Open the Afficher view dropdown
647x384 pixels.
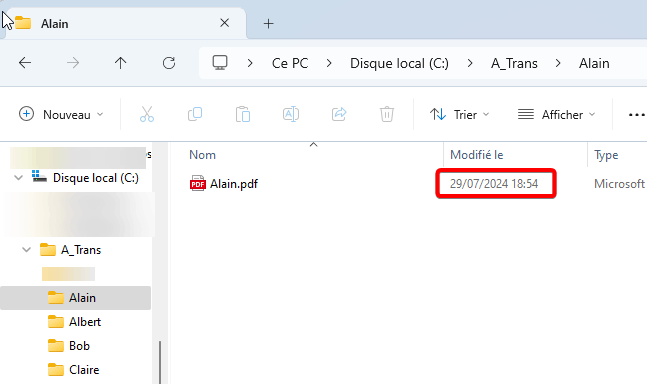pyautogui.click(x=557, y=114)
